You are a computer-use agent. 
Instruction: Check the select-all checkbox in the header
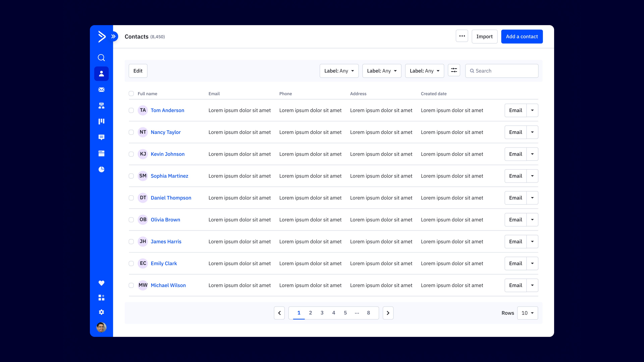[x=131, y=94]
